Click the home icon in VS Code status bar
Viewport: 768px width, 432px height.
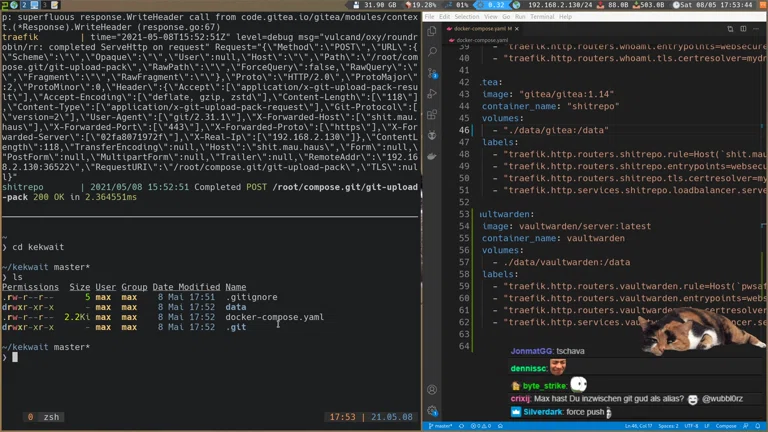pyautogui.click(x=500, y=426)
